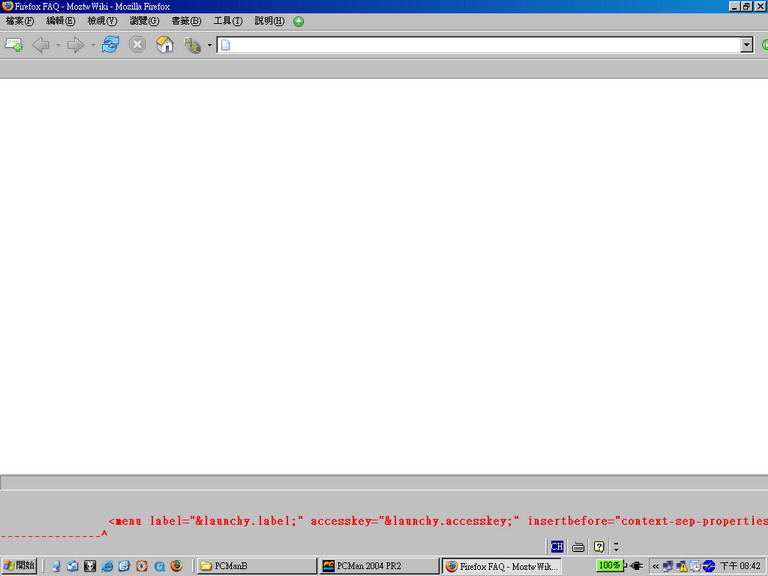This screenshot has height=576, width=768.
Task: Click the Back arrow button
Action: click(40, 45)
